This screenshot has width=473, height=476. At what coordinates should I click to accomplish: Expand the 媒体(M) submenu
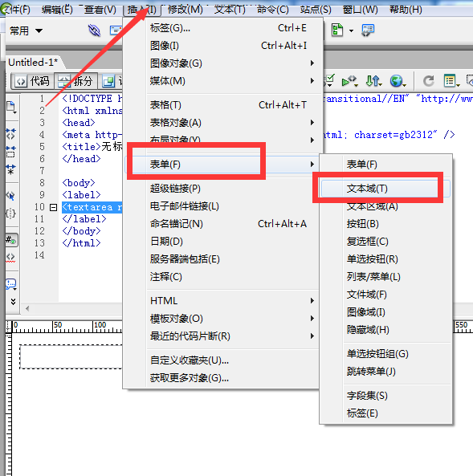point(232,81)
